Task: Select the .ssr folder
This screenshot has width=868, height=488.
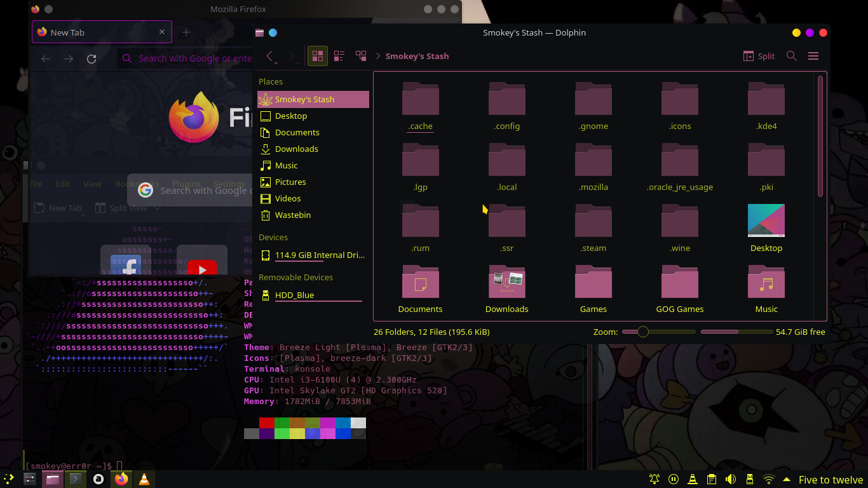Action: pos(506,229)
